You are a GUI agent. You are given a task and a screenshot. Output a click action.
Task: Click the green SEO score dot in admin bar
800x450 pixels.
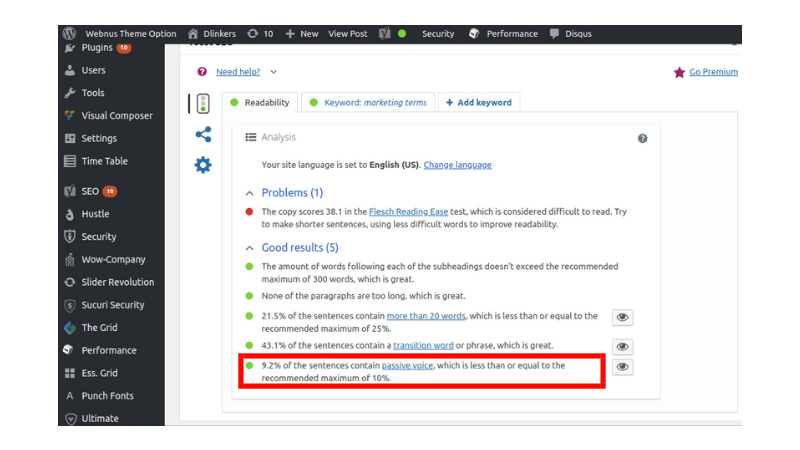(x=402, y=34)
